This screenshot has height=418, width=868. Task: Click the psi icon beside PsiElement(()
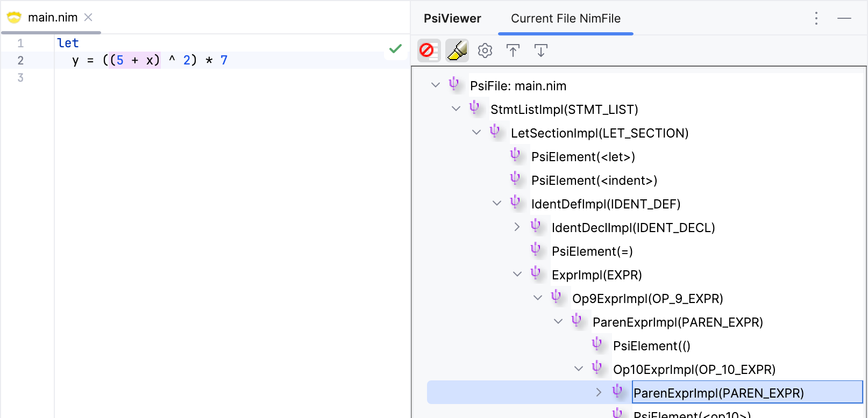[597, 344]
